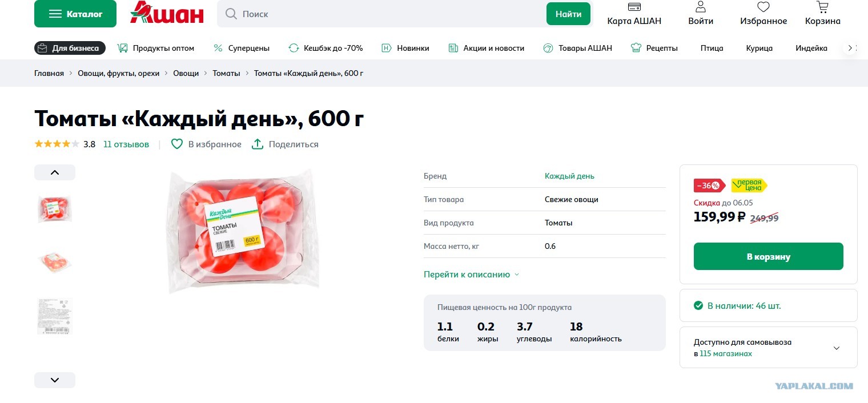Viewport: 868px width, 403px height.
Task: Open the Каждый день brand link
Action: [569, 176]
